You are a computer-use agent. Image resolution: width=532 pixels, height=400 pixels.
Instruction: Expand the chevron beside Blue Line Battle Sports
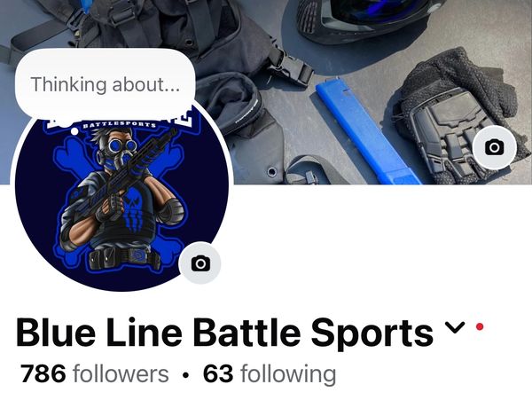(x=455, y=327)
